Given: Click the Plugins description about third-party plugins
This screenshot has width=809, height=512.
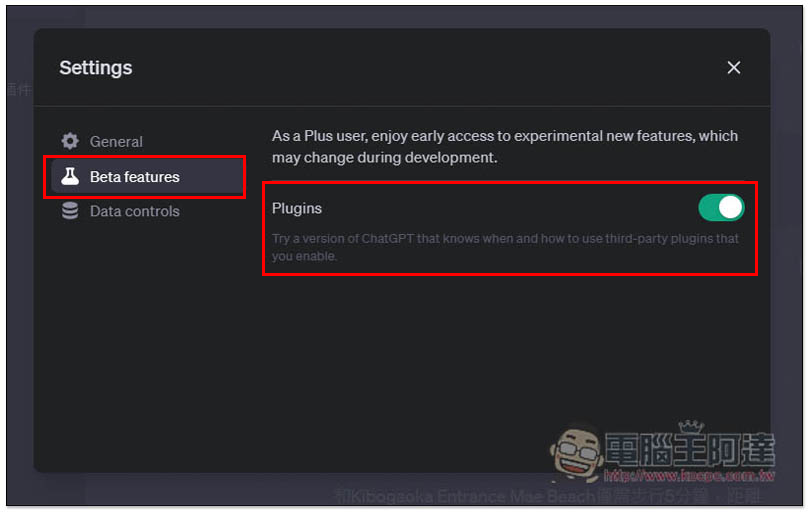Looking at the screenshot, I should click(x=505, y=247).
